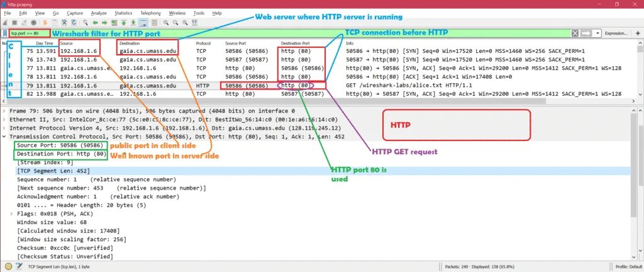
Task: Open the Statistics menu
Action: tap(124, 13)
